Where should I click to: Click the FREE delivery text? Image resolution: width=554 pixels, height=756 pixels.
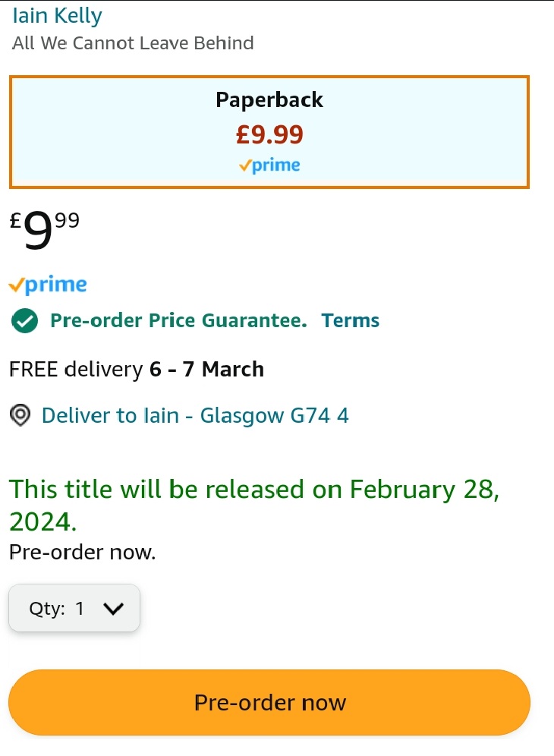click(75, 370)
